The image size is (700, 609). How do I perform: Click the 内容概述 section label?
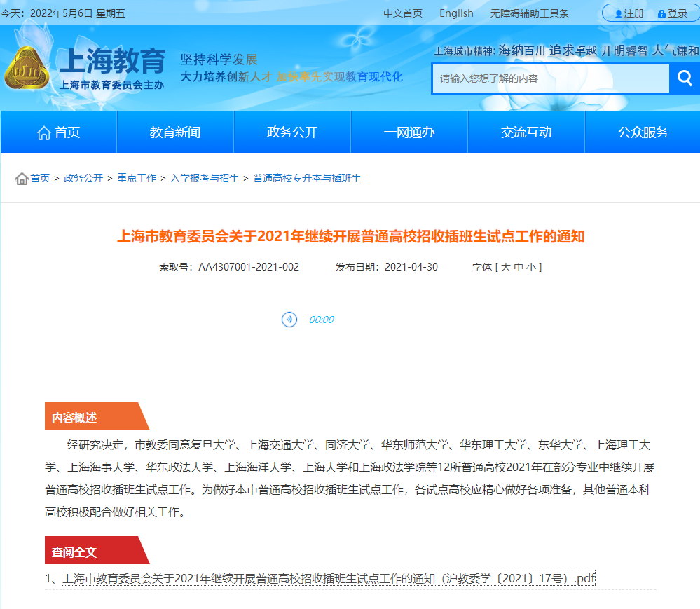[74, 418]
